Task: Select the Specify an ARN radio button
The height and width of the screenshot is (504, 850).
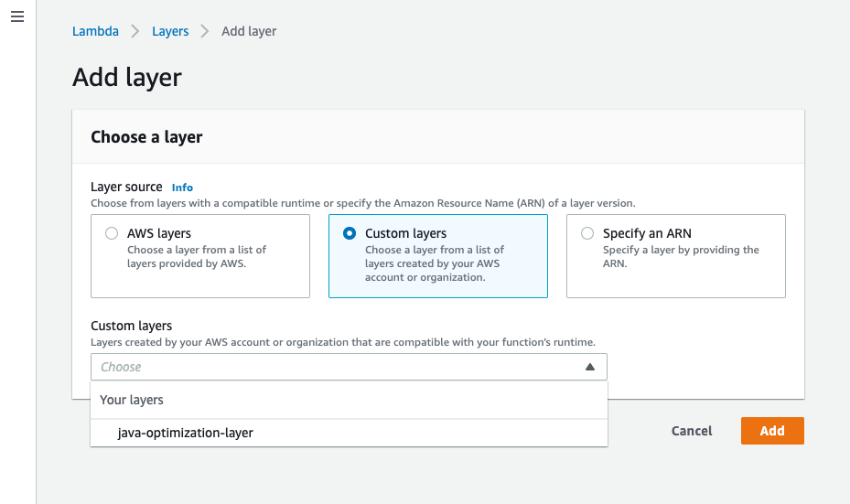Action: pos(587,233)
